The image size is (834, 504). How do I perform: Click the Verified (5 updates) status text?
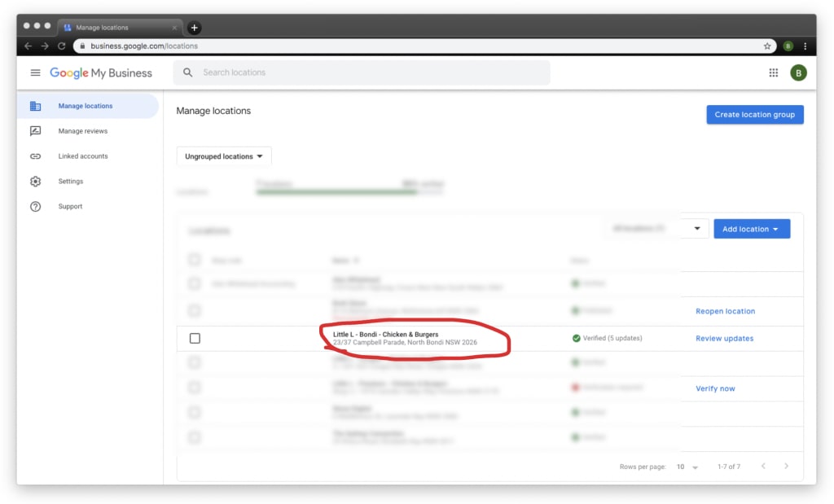(x=612, y=338)
